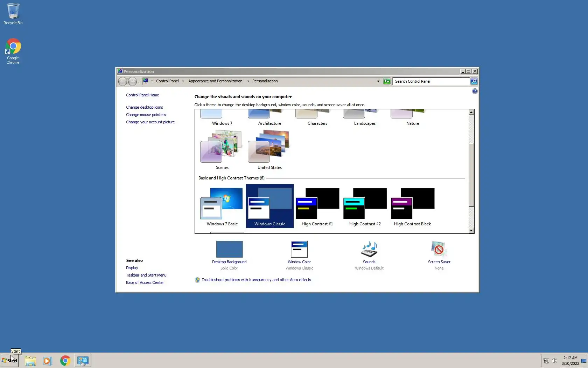Screen dimensions: 588x368
Task: Click the Refresh button beside address bar
Action: (x=387, y=81)
